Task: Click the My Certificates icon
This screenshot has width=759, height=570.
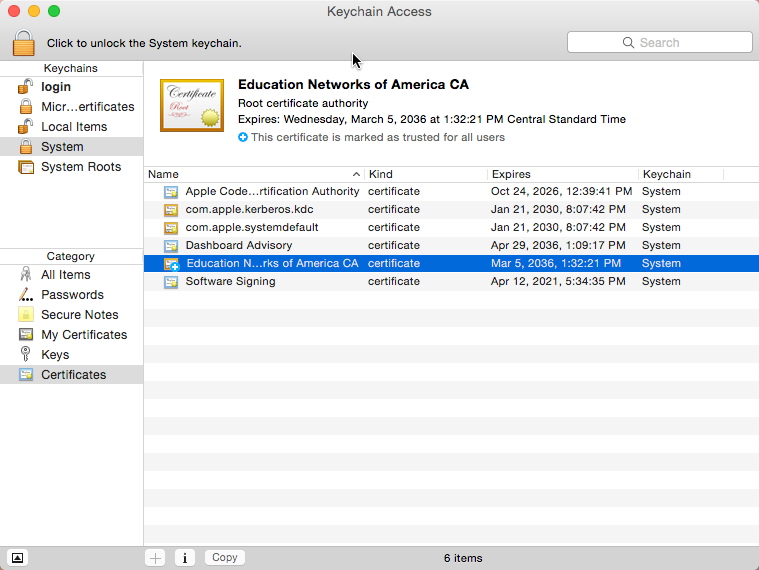Action: coord(26,334)
